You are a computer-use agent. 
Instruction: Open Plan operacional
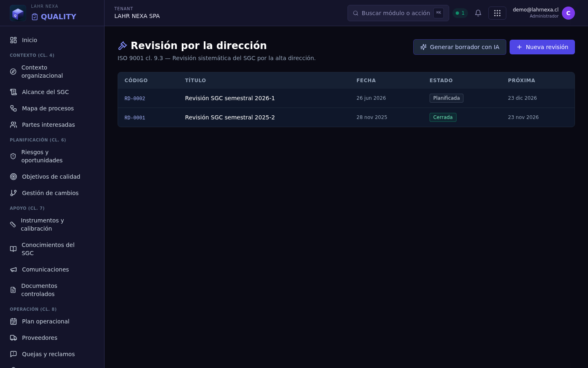52,321
